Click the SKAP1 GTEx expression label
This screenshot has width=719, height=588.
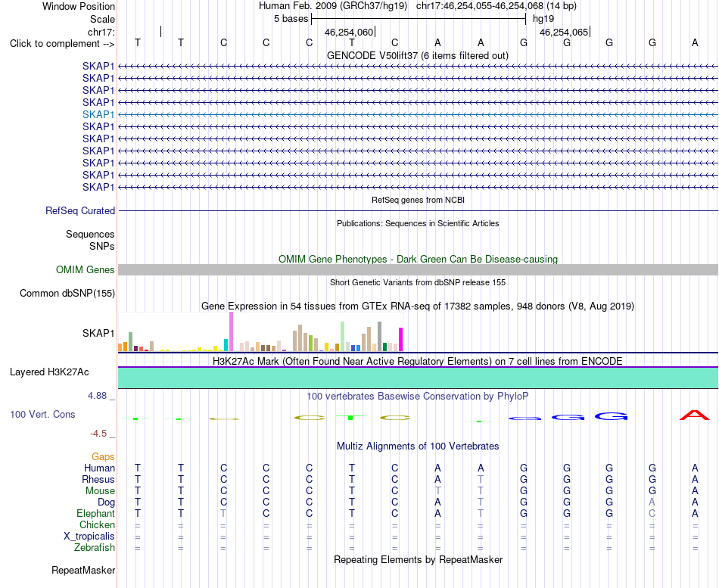(98, 333)
